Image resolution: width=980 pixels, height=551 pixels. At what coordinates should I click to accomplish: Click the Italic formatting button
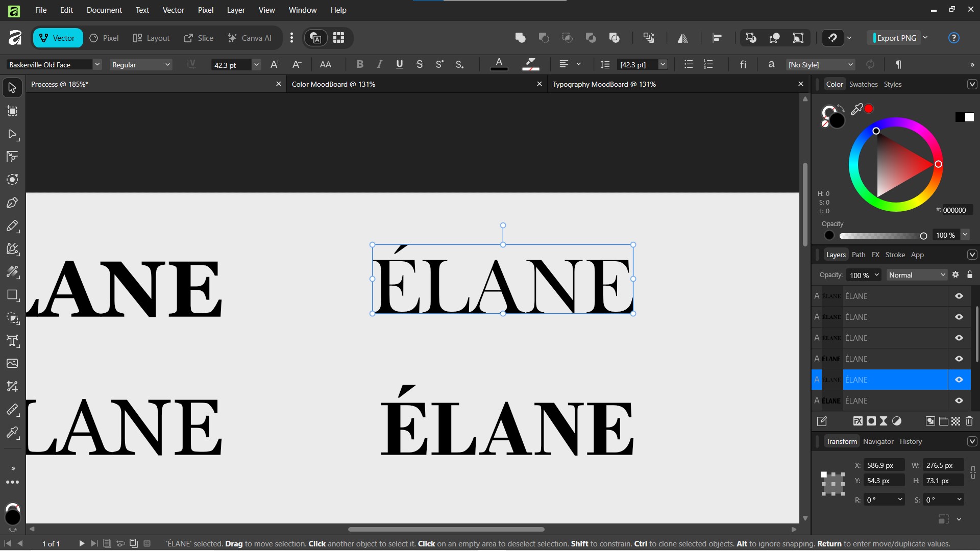379,64
